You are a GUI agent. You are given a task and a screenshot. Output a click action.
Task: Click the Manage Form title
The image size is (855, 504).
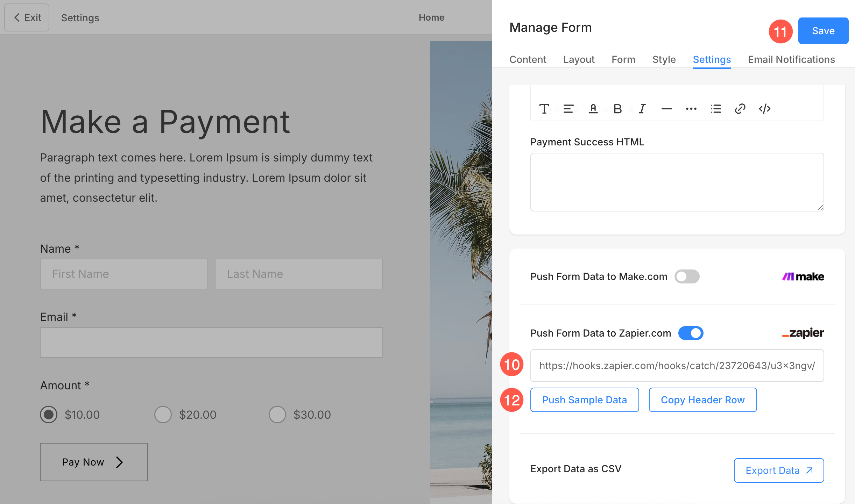550,27
